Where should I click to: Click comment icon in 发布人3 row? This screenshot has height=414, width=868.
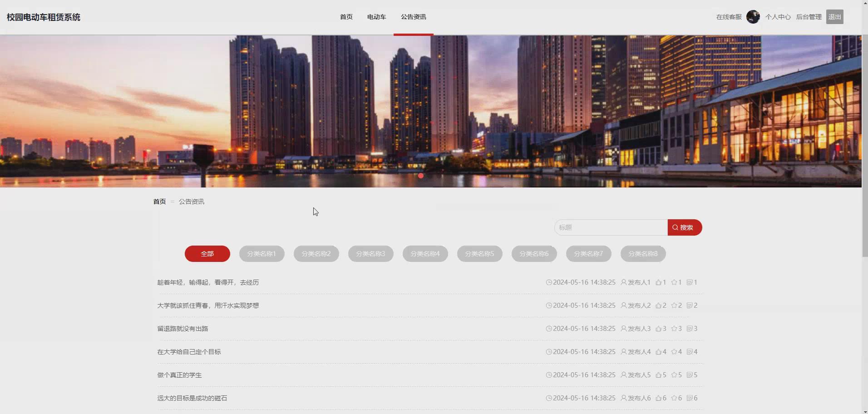point(690,329)
